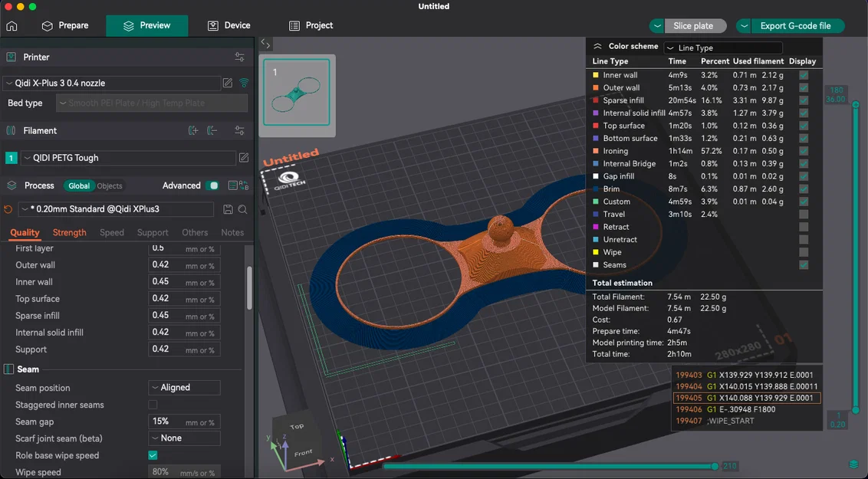Image resolution: width=868 pixels, height=479 pixels.
Task: Open the Speed settings tab
Action: click(112, 232)
